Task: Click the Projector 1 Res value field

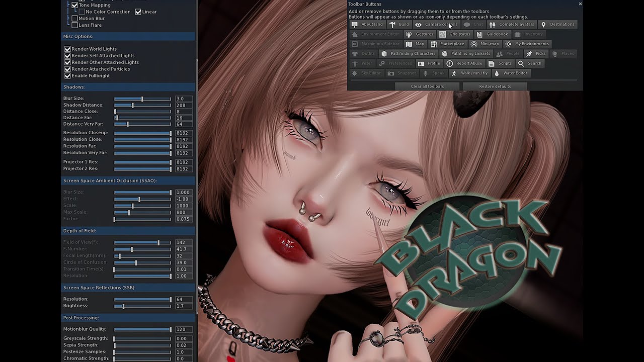Action: (184, 162)
